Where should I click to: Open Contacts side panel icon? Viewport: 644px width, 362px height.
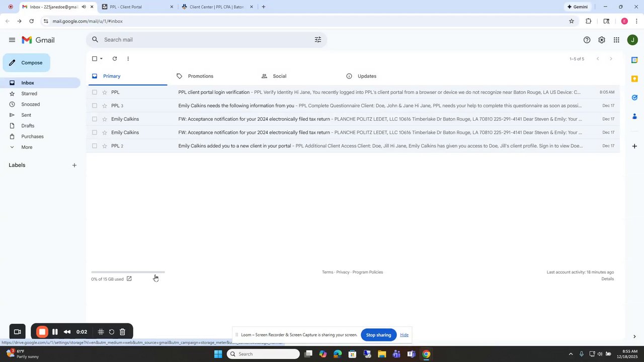pyautogui.click(x=634, y=116)
